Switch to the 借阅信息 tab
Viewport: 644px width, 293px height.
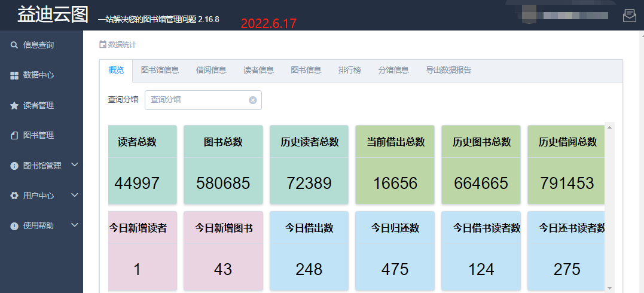(x=211, y=70)
